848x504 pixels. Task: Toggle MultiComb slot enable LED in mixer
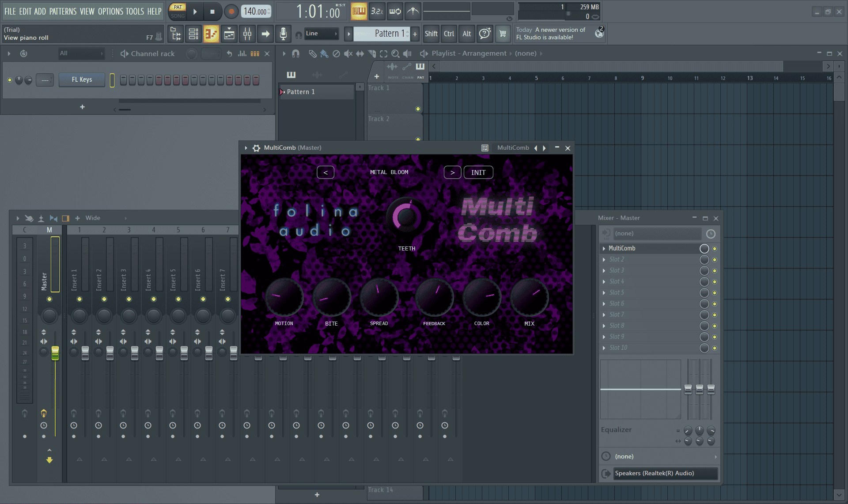pos(715,249)
